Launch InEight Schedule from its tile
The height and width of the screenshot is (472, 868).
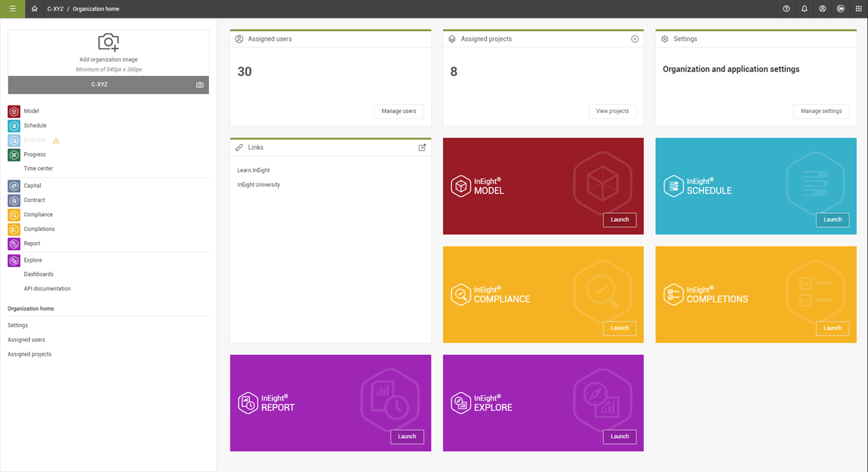click(x=832, y=220)
